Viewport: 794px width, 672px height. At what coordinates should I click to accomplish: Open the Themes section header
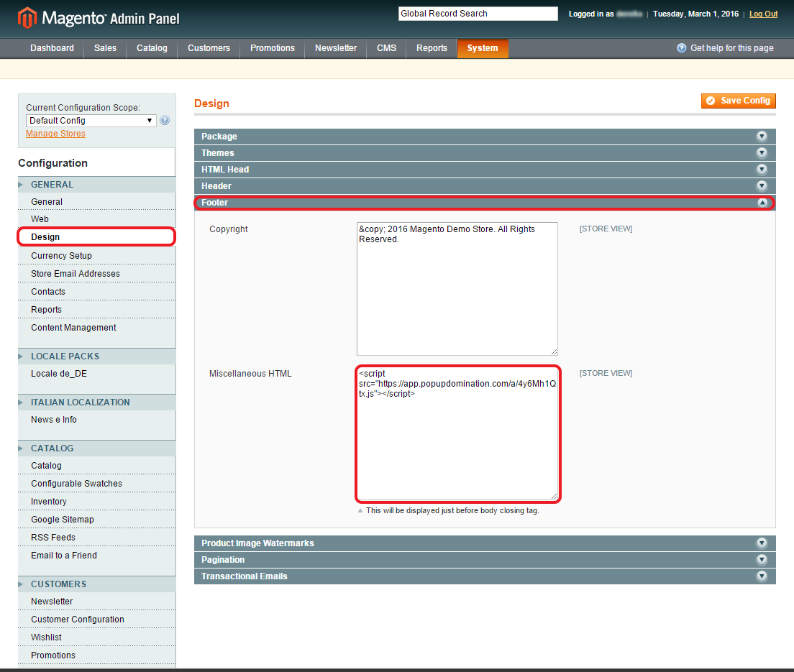485,153
